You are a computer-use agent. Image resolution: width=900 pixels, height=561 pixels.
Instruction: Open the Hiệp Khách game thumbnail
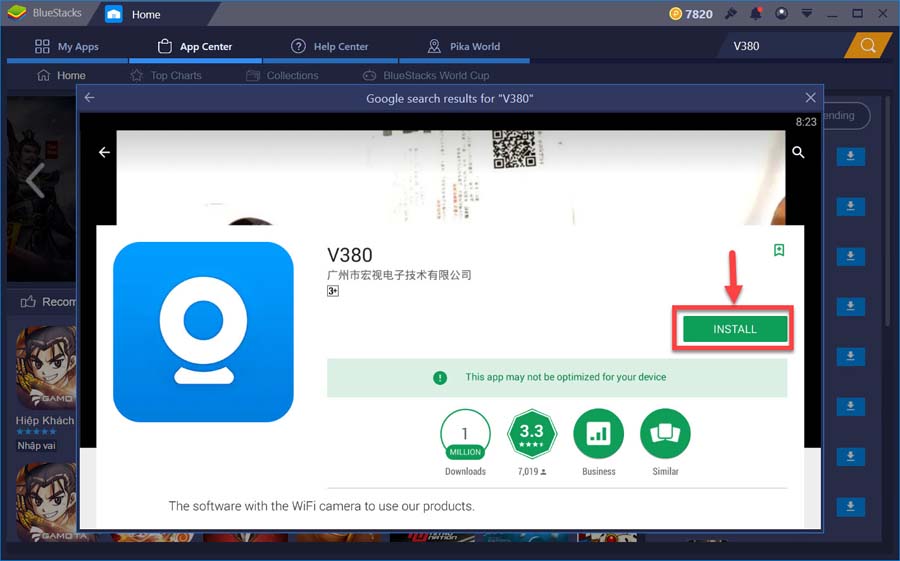coord(46,367)
